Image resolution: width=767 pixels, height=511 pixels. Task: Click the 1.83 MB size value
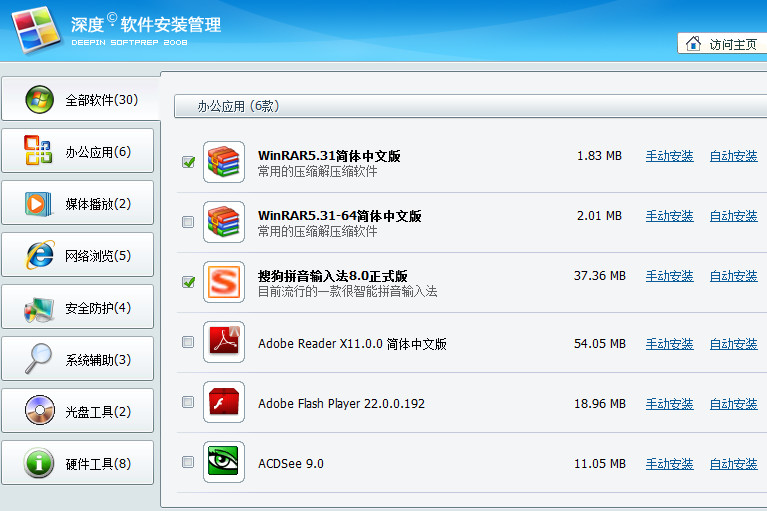coord(599,156)
